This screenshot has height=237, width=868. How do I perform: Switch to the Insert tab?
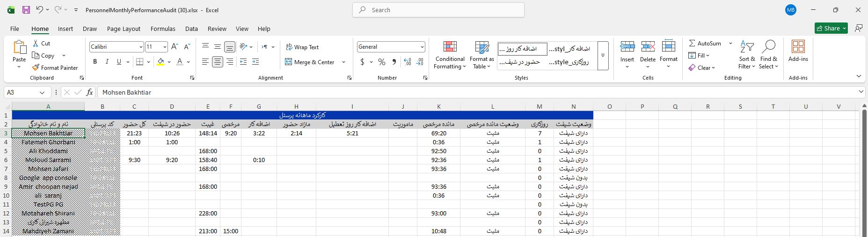point(66,29)
